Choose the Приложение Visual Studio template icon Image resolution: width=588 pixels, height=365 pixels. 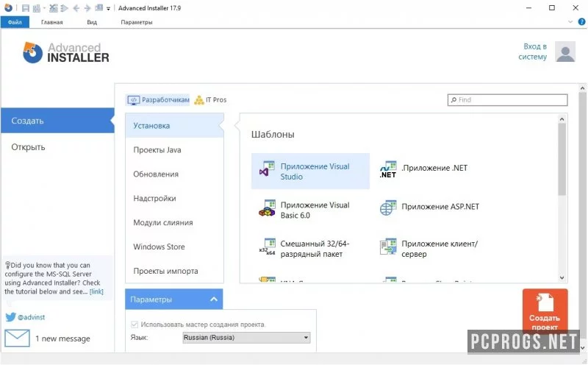(x=267, y=169)
